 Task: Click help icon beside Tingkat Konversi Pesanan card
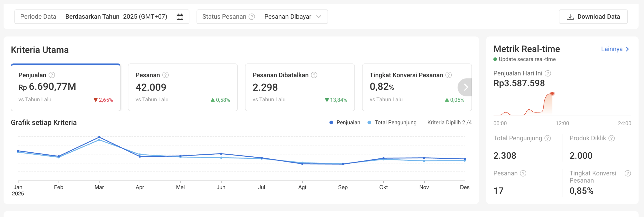coord(449,75)
